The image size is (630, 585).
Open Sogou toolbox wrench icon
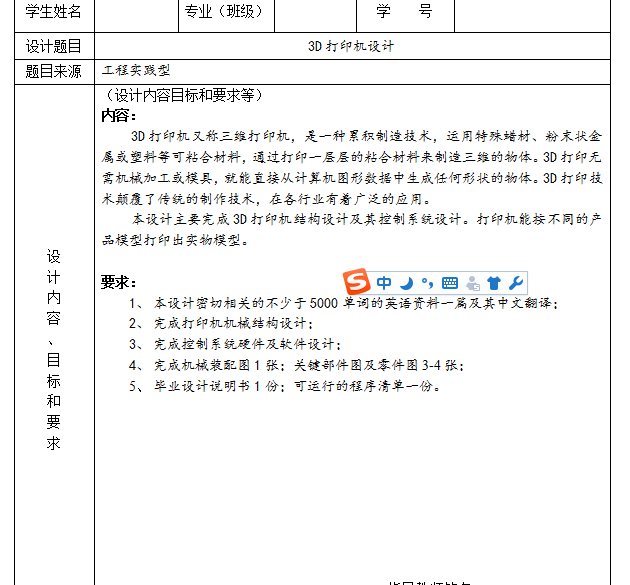[515, 283]
